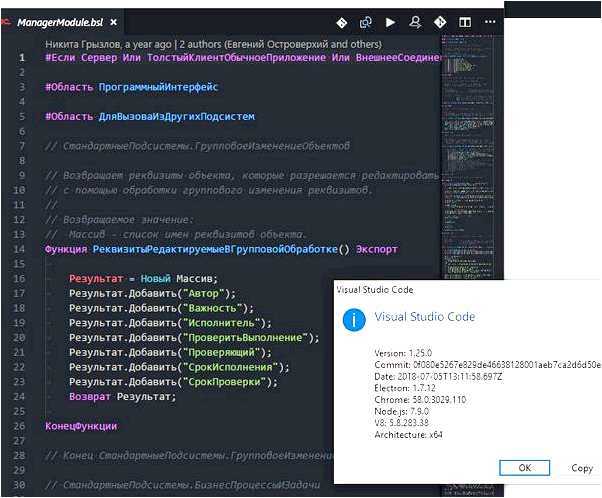The height and width of the screenshot is (498, 602).
Task: Click 'Version: 1.25.0' in the dialog
Action: (403, 353)
